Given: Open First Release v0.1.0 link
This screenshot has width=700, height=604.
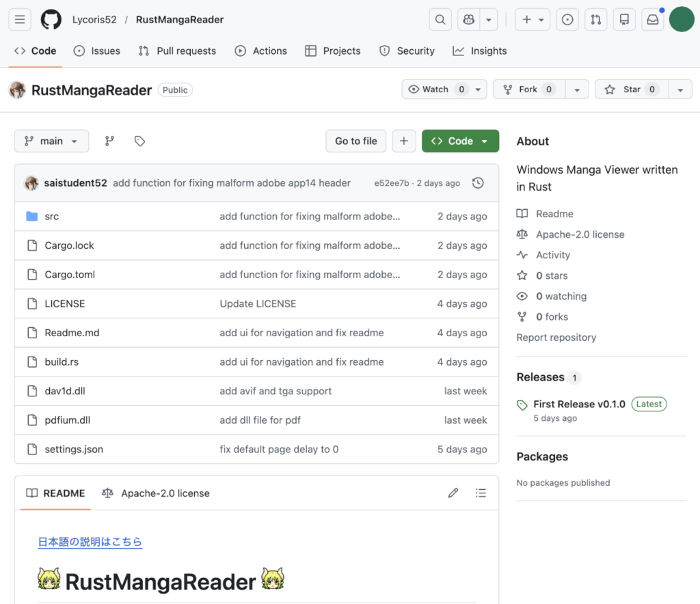Looking at the screenshot, I should pyautogui.click(x=579, y=404).
